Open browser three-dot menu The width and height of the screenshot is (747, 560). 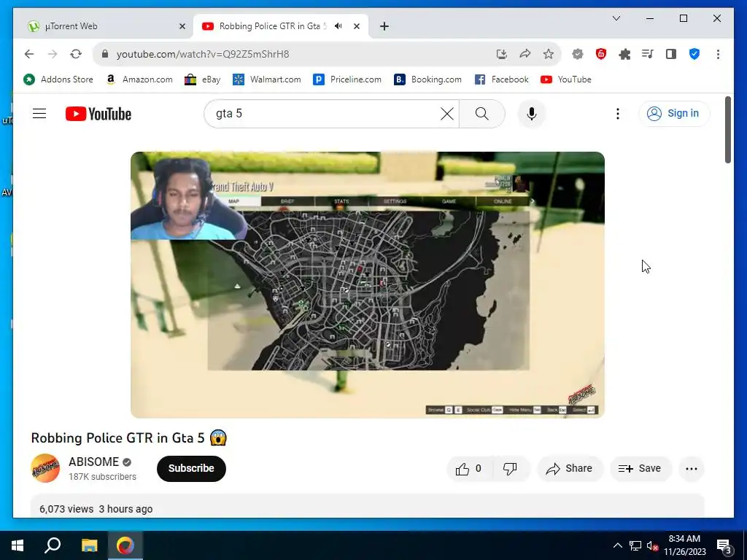tap(718, 54)
